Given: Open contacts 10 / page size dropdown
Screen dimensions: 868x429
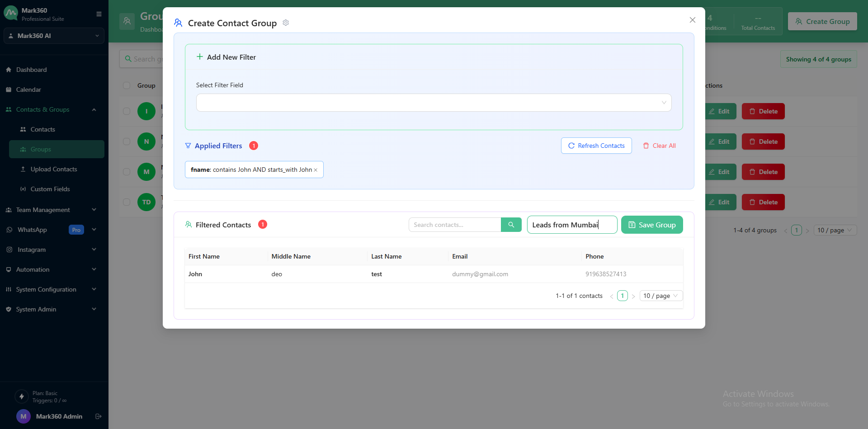Looking at the screenshot, I should coord(660,296).
